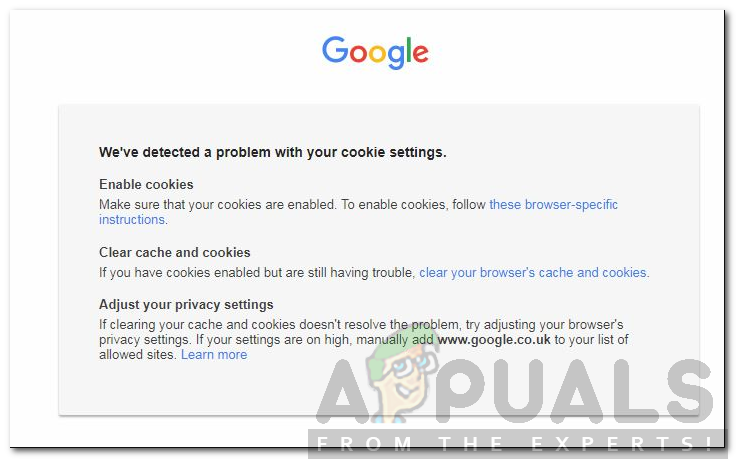Click the Google logo
This screenshot has height=459, width=736.
click(375, 52)
